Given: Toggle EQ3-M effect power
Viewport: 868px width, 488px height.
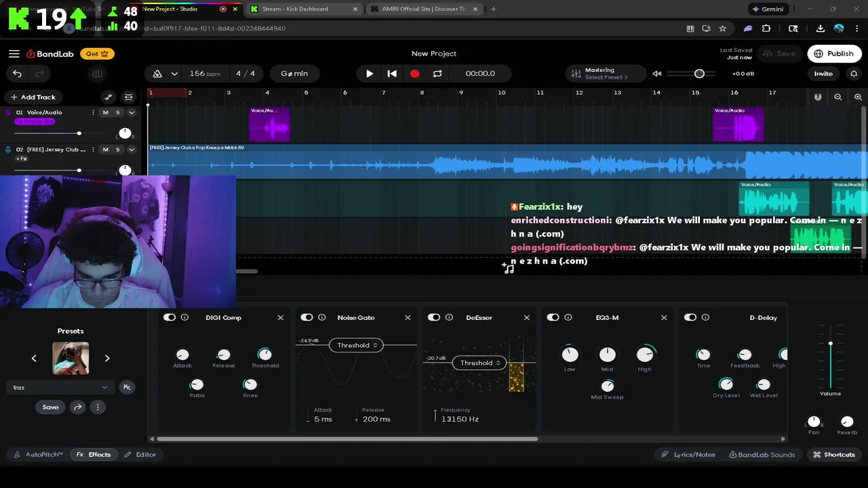Looking at the screenshot, I should (553, 317).
